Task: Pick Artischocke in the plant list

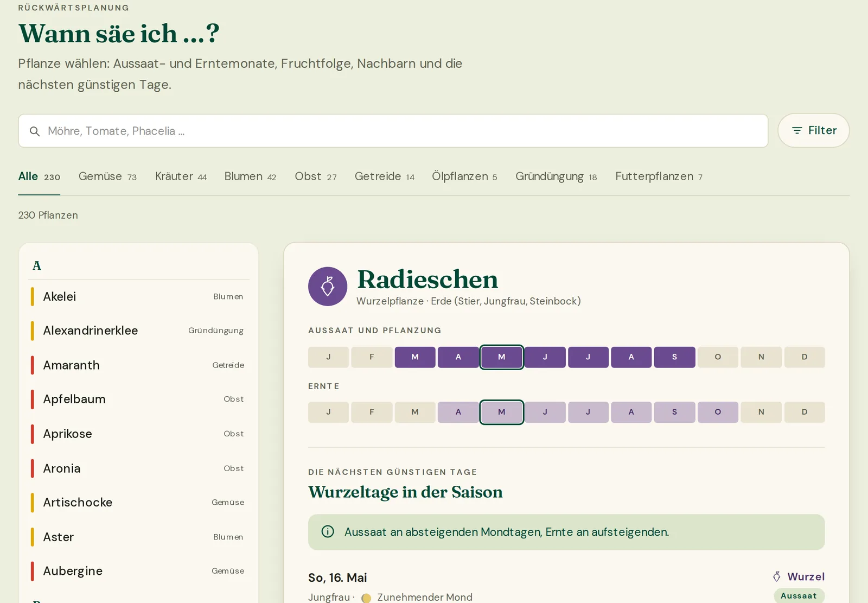Action: (x=138, y=502)
